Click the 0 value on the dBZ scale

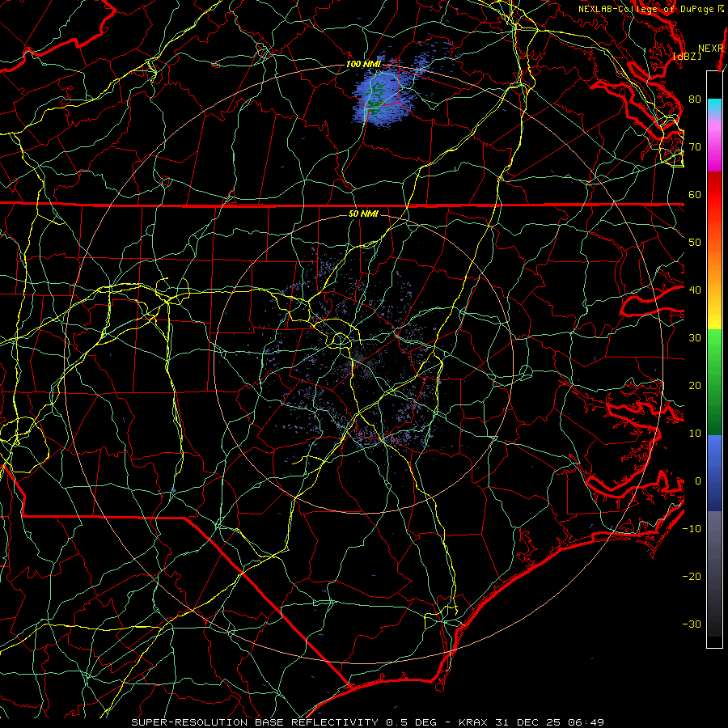[698, 481]
